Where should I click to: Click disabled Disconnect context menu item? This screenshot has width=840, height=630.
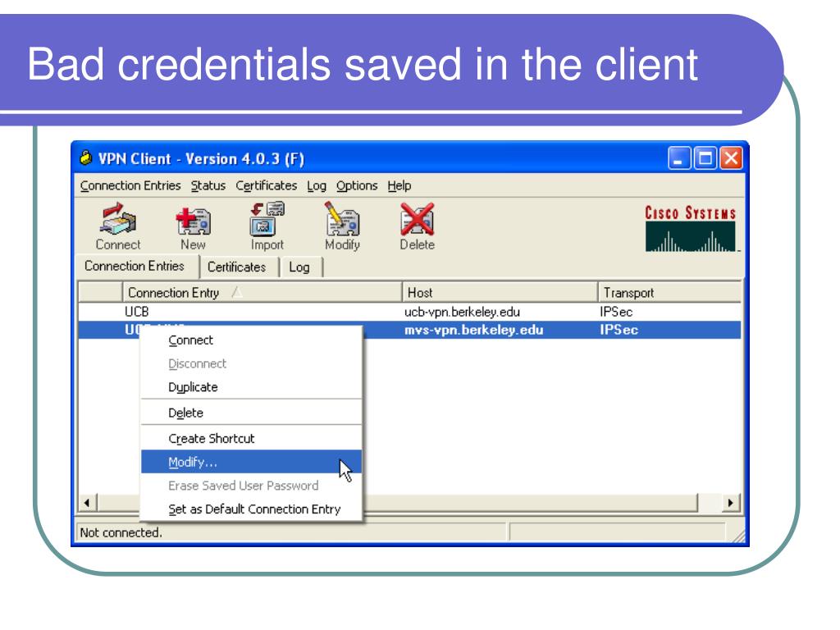pos(251,363)
